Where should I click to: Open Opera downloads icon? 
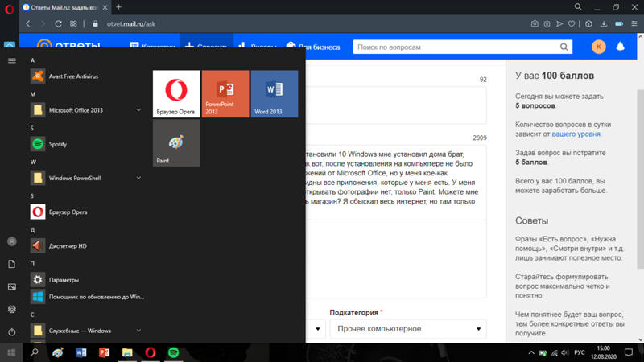pos(603,24)
